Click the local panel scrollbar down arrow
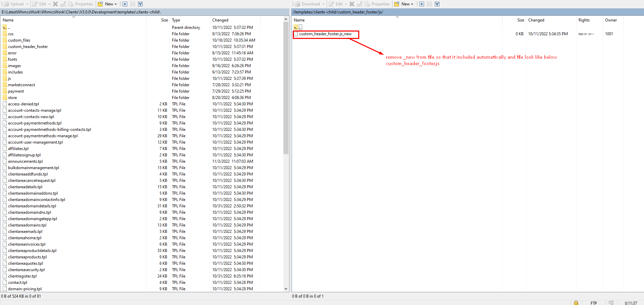 [x=286, y=289]
